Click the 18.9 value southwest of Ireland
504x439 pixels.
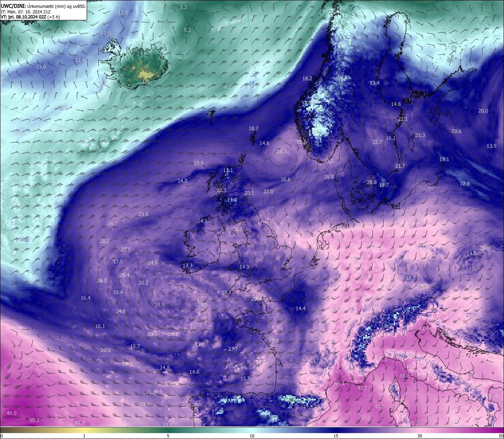(159, 304)
